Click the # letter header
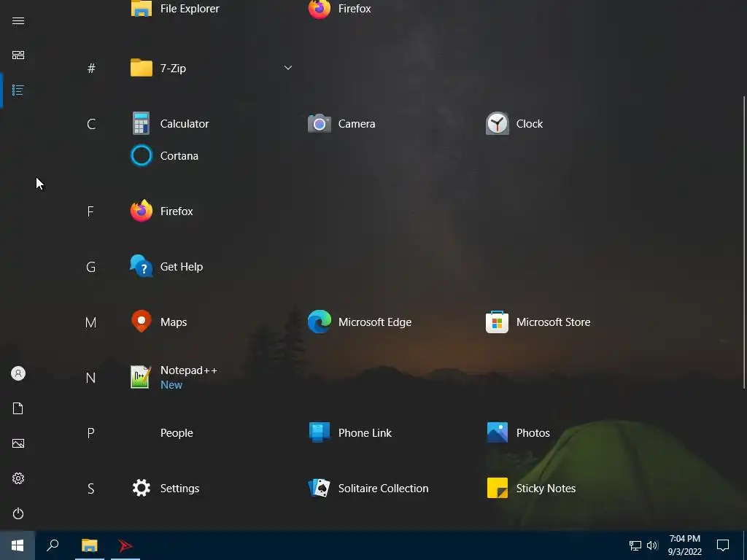Viewport: 747px width, 560px height. point(91,68)
